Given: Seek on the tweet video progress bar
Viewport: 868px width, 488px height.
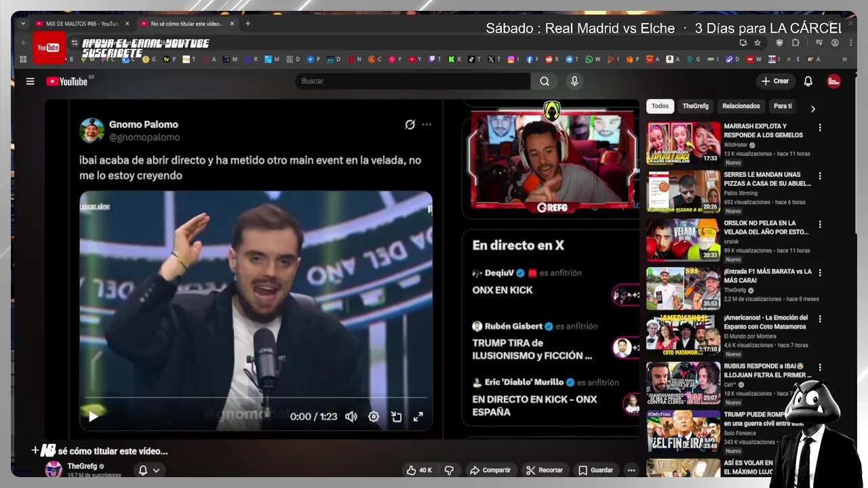Looking at the screenshot, I should pyautogui.click(x=256, y=398).
